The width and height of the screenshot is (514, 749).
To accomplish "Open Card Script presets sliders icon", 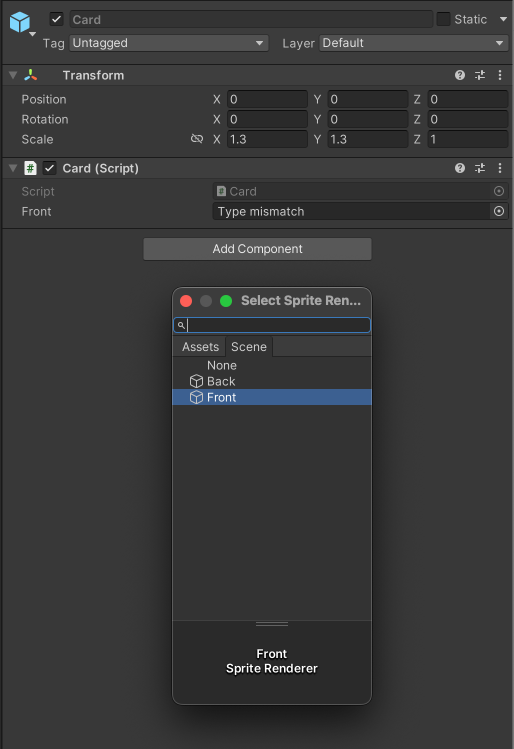I will (x=480, y=168).
